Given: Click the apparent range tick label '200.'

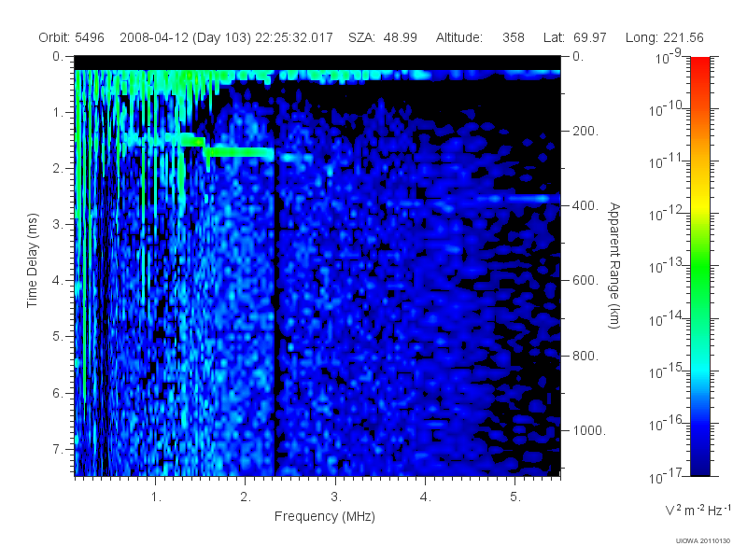Looking at the screenshot, I should click(x=585, y=131).
